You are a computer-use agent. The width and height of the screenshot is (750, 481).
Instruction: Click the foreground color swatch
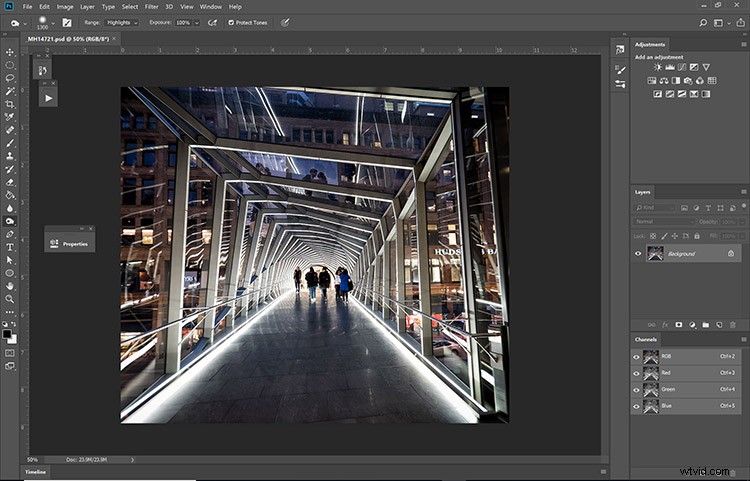point(7,334)
